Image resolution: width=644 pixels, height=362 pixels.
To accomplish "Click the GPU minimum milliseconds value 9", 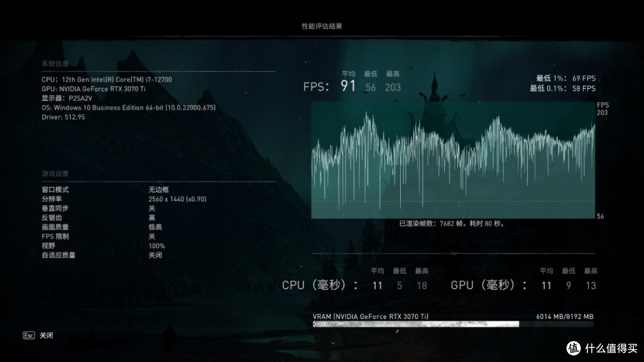I will pos(568,286).
